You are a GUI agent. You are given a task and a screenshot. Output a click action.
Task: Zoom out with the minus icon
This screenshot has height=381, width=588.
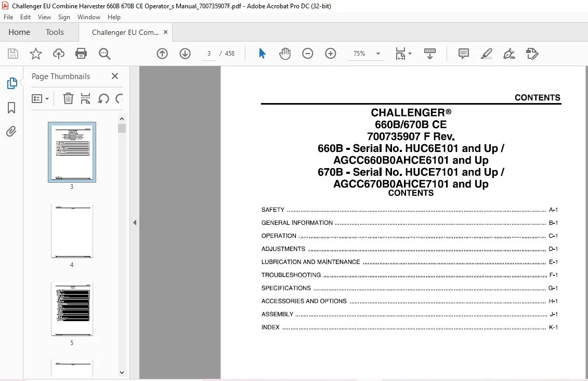click(x=307, y=54)
